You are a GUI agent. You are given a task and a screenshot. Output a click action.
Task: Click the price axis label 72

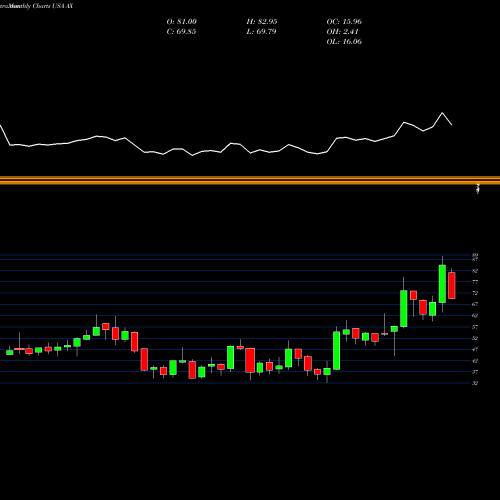point(475,293)
